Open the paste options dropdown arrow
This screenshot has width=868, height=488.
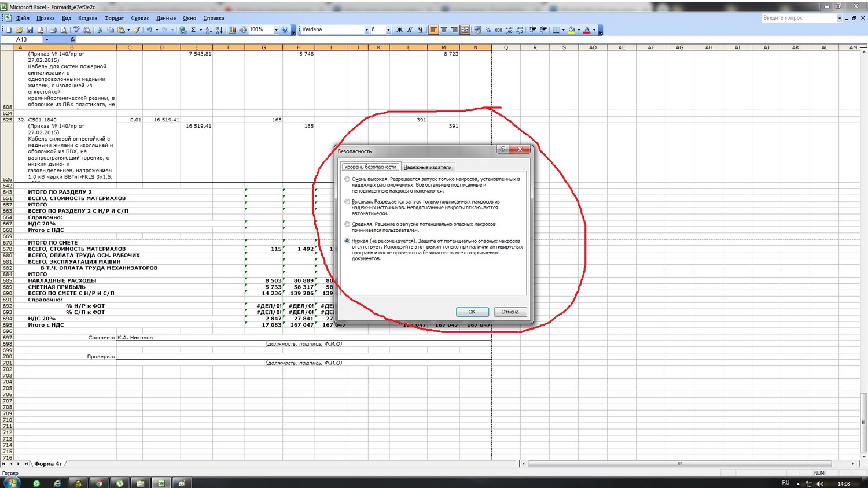[x=128, y=29]
